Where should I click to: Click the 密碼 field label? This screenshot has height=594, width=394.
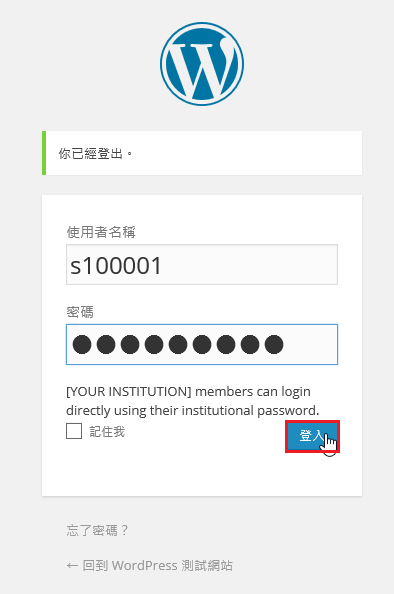click(x=80, y=312)
